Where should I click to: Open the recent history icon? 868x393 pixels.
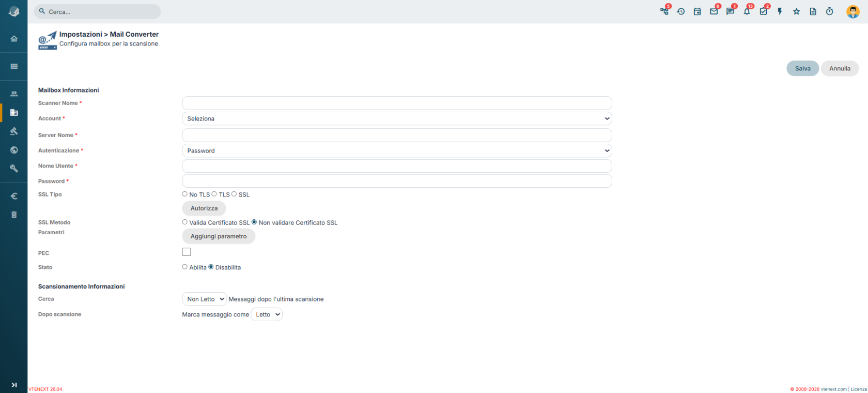click(x=681, y=11)
